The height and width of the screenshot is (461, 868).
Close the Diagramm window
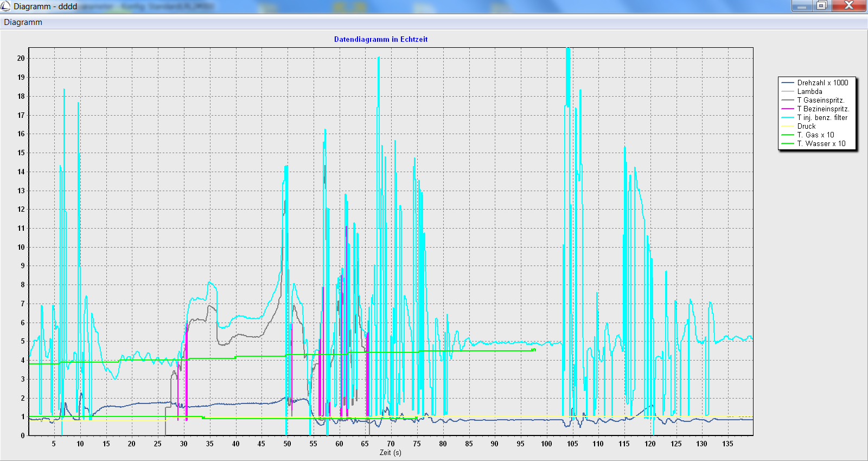pyautogui.click(x=849, y=5)
